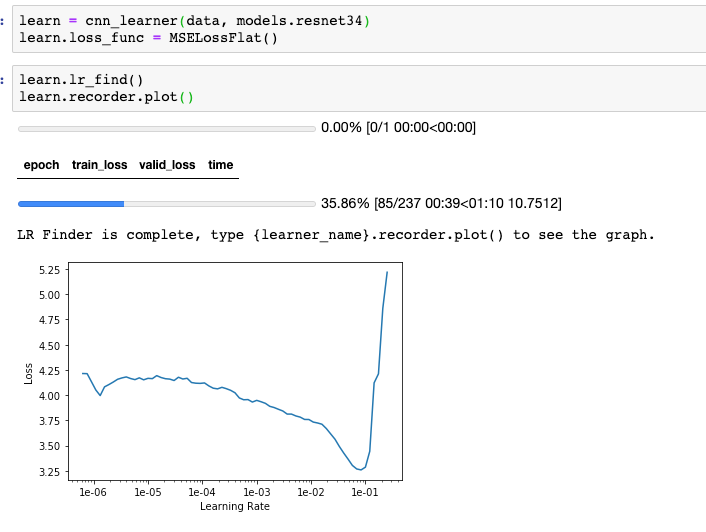Screen dimensions: 706x532
Task: Click the 'Loss' y-axis label
Action: [x=28, y=374]
